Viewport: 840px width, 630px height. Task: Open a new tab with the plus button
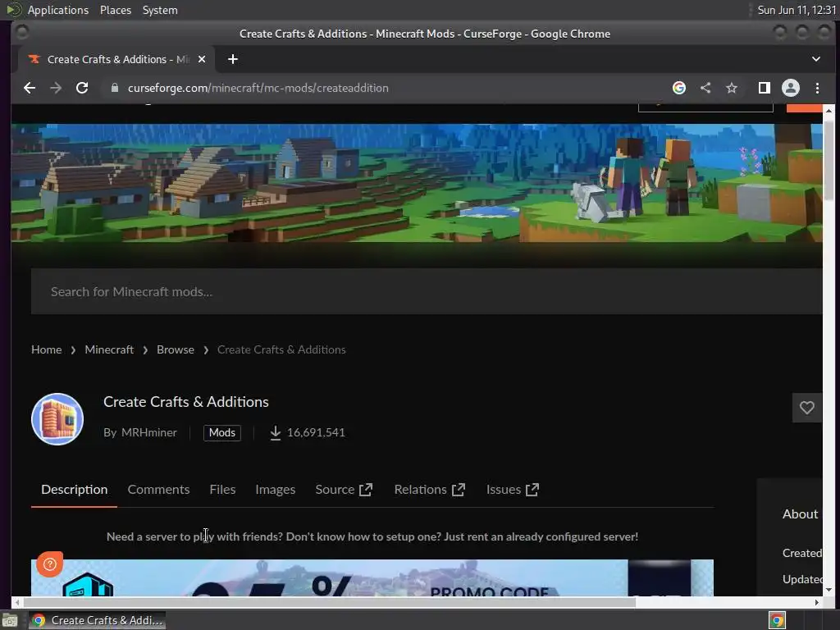[232, 59]
